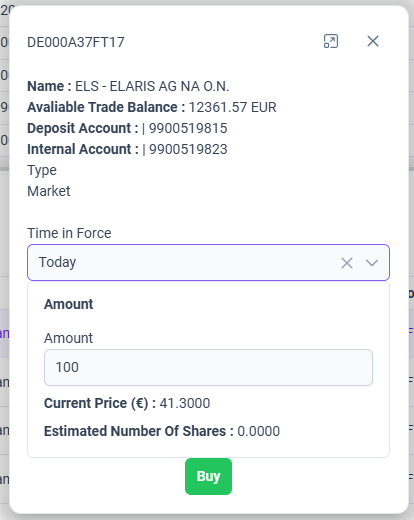Click the available trade balance 12361.57 EUR
This screenshot has height=520, width=414.
233,107
